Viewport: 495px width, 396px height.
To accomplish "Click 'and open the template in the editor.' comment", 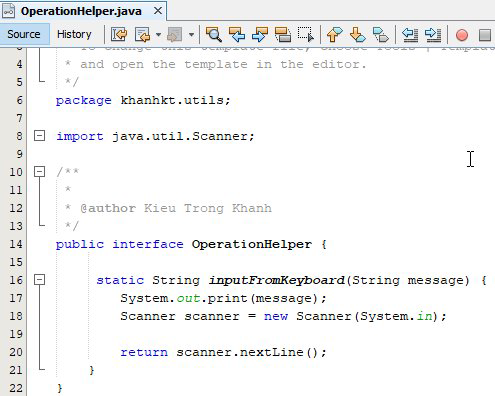I will (x=223, y=64).
